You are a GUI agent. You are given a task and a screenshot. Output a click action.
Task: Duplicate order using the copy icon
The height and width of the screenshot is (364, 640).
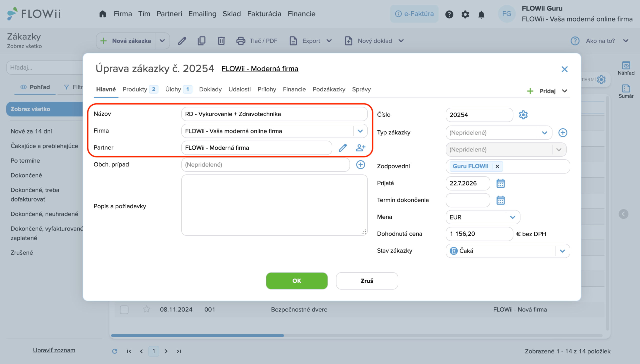(x=201, y=41)
